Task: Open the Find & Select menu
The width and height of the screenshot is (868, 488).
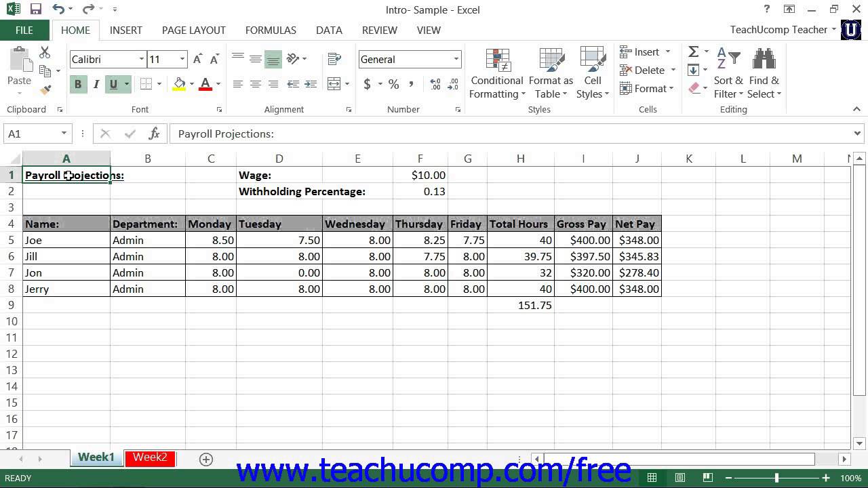Action: coord(765,74)
